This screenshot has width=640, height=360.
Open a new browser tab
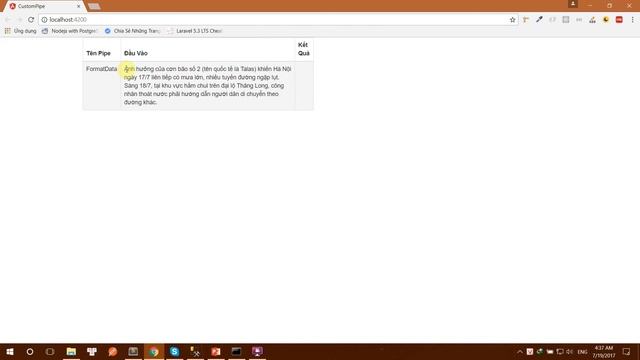(94, 6)
